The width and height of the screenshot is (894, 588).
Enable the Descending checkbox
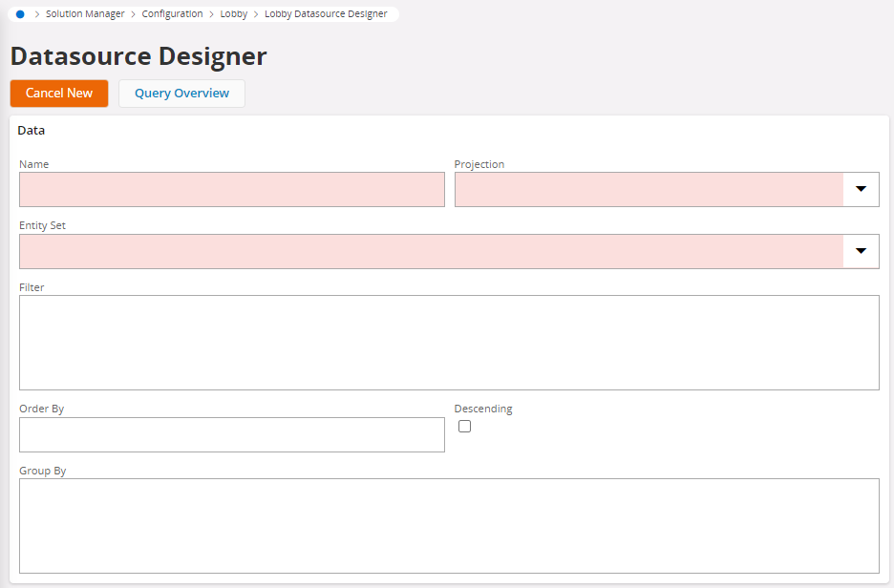point(465,426)
